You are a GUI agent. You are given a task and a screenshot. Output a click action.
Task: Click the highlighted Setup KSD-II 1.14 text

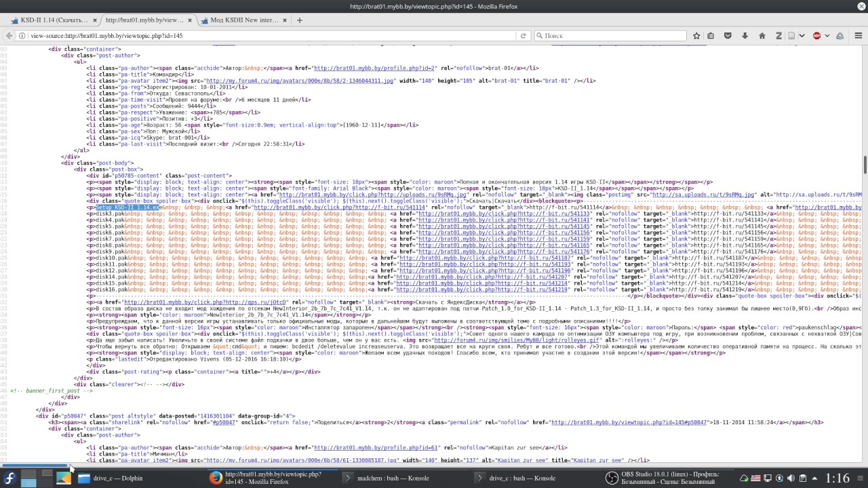(127, 207)
